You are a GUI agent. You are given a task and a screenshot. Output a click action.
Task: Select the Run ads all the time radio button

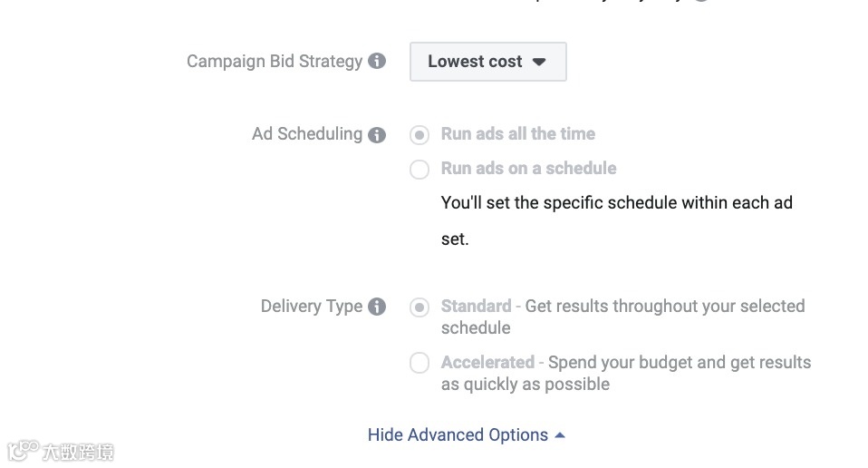(420, 135)
